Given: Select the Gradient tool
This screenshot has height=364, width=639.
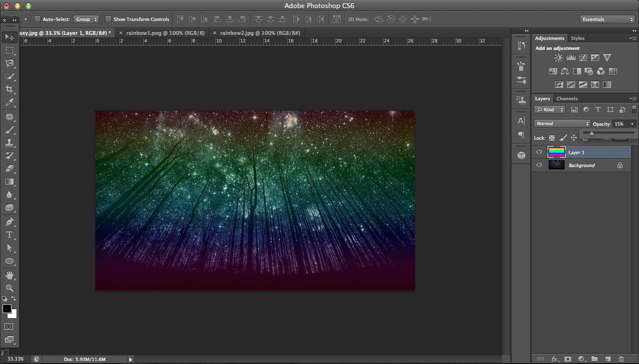Looking at the screenshot, I should click(x=9, y=182).
